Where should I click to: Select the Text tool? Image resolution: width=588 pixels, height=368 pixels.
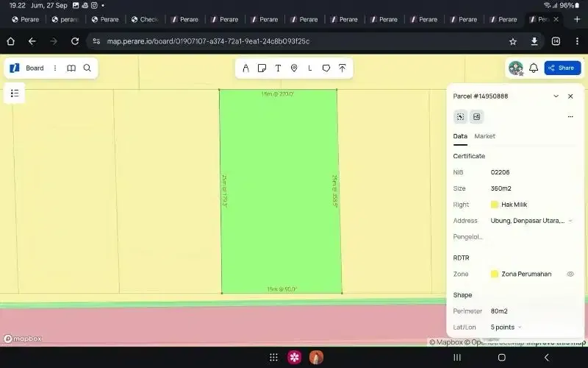(x=278, y=68)
